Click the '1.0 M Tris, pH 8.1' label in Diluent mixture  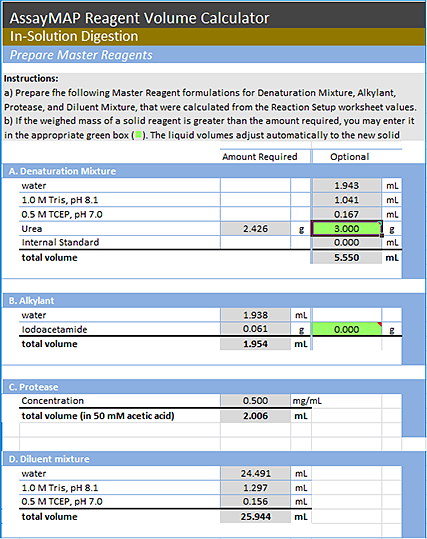[60, 488]
